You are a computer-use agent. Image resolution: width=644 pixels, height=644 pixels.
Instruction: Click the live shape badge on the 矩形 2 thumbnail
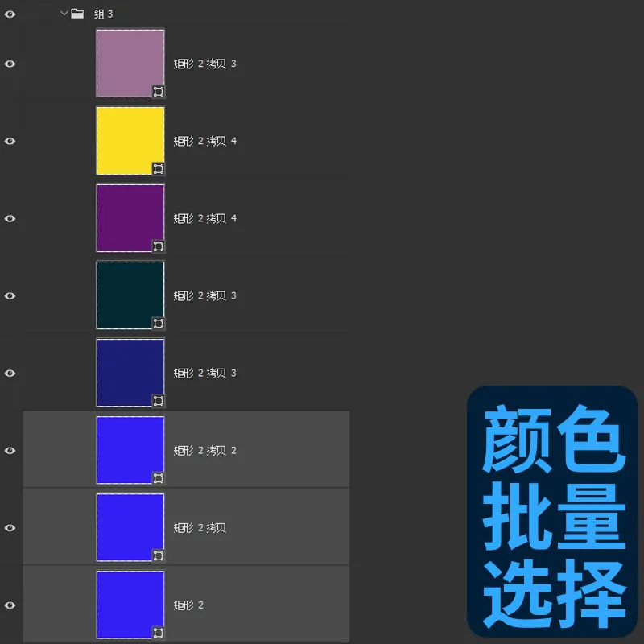158,632
